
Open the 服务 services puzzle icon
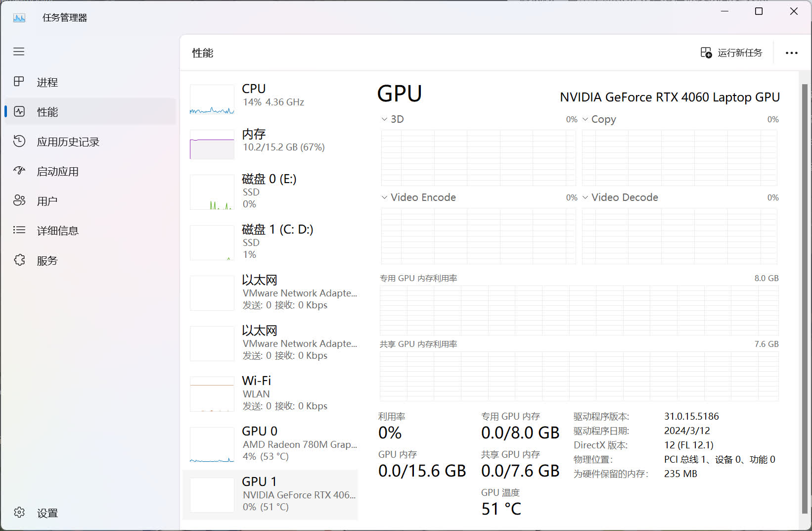[x=19, y=260]
